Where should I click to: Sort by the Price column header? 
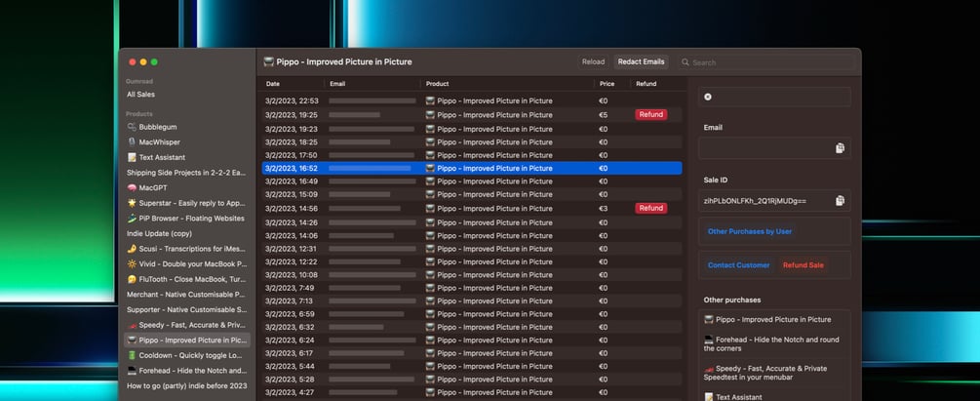607,84
